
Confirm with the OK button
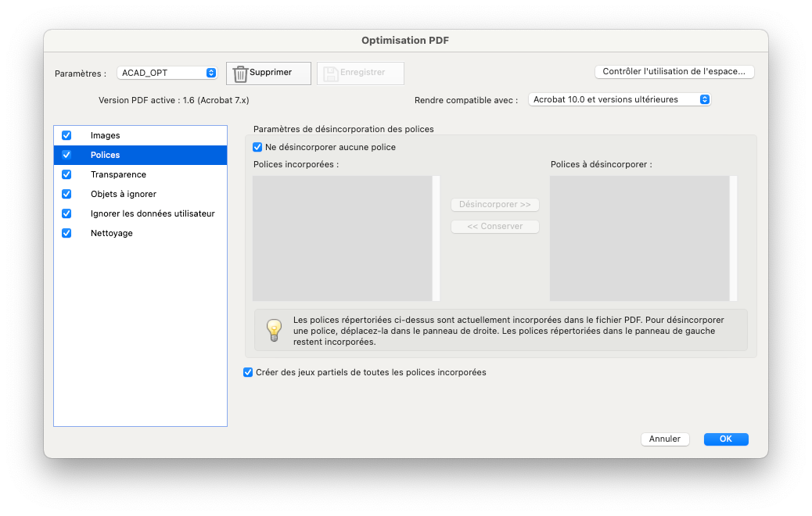click(726, 439)
